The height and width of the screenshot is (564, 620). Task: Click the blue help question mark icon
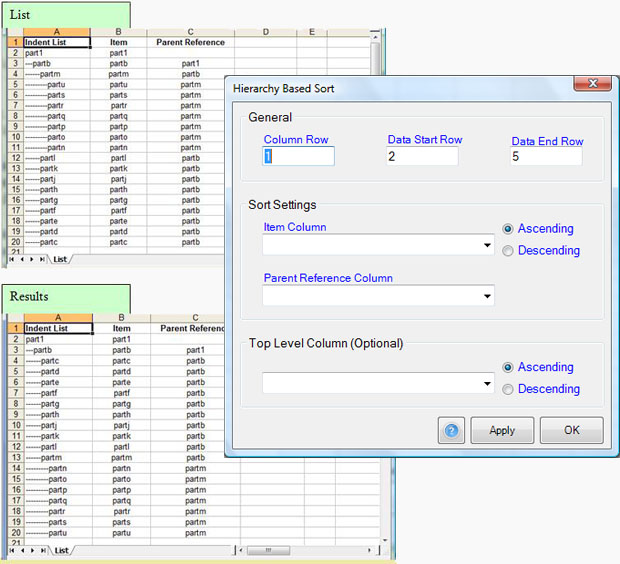[451, 430]
